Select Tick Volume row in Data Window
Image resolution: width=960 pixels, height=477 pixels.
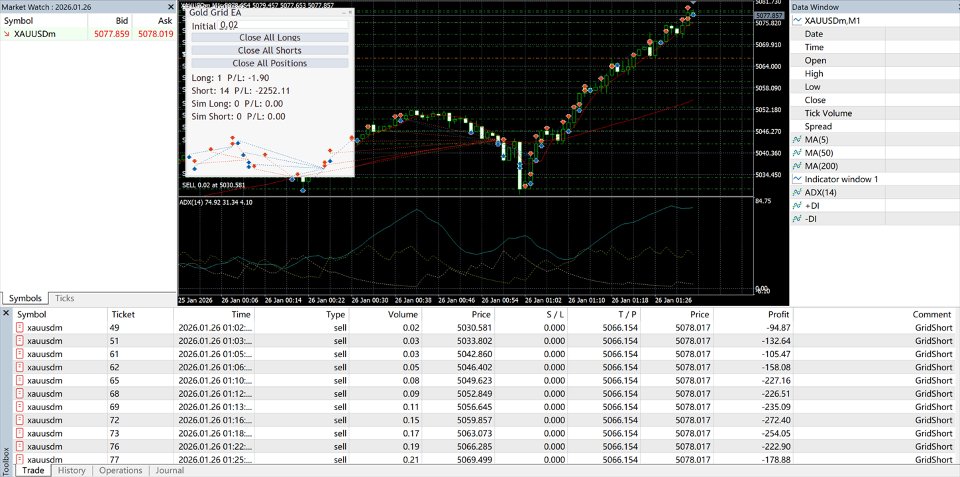tap(875, 113)
